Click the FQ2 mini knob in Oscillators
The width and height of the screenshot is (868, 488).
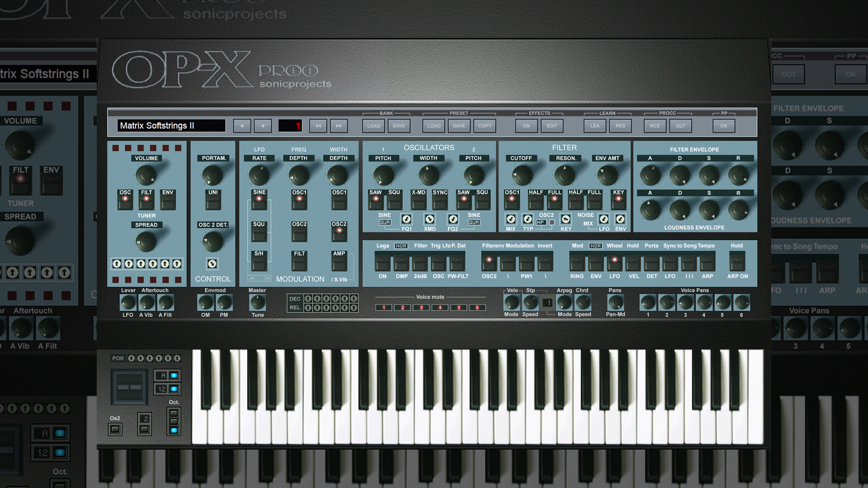click(453, 219)
